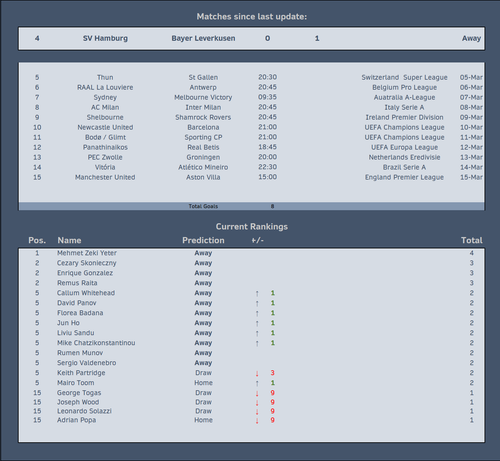Click the 'Away' result for match 4

point(471,38)
